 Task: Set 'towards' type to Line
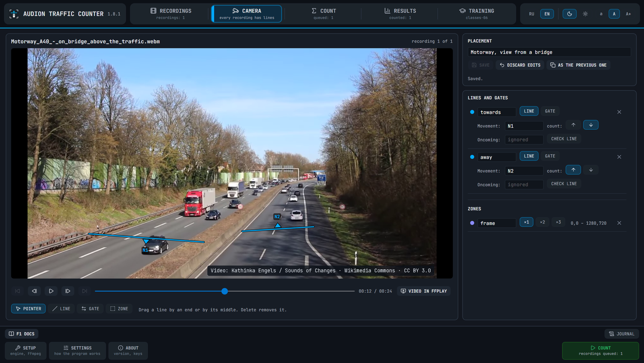(529, 111)
